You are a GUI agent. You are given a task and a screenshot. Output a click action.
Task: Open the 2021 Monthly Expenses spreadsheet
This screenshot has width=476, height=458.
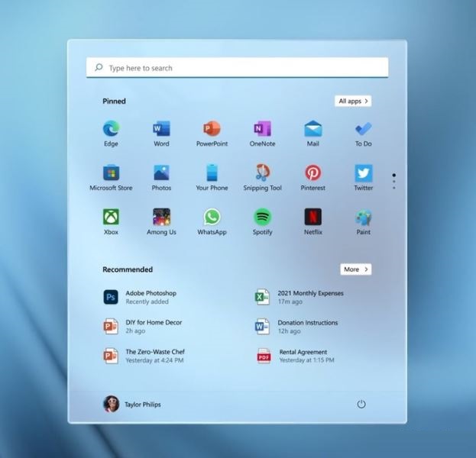click(299, 297)
